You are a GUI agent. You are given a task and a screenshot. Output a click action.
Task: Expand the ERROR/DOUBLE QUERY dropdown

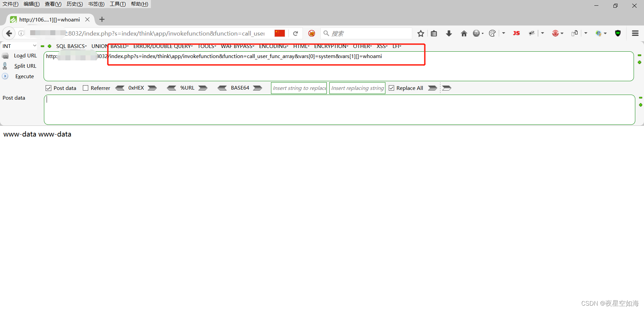(163, 46)
